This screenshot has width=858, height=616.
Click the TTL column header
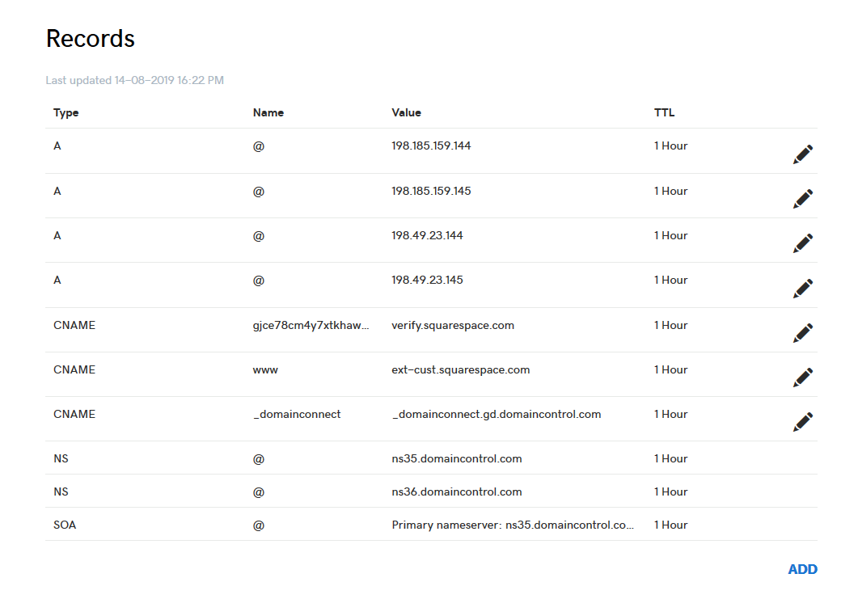[664, 112]
